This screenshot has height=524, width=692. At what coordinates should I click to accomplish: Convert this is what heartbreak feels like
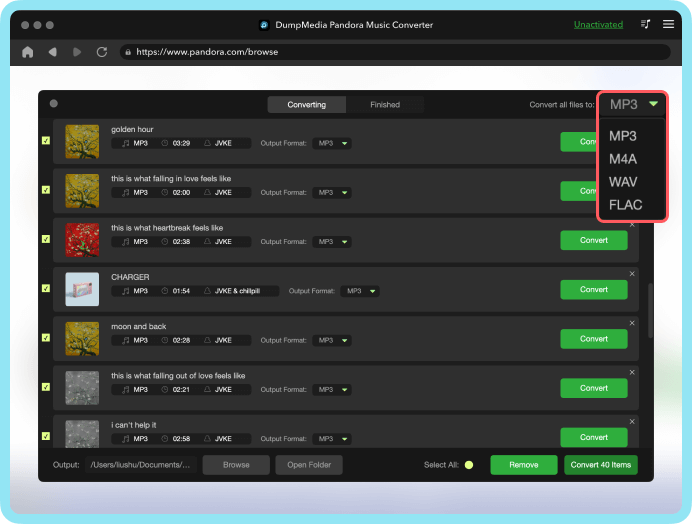[594, 240]
